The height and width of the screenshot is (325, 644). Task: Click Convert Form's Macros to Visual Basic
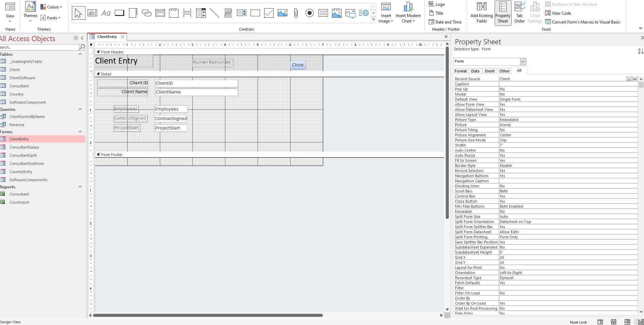tap(586, 22)
